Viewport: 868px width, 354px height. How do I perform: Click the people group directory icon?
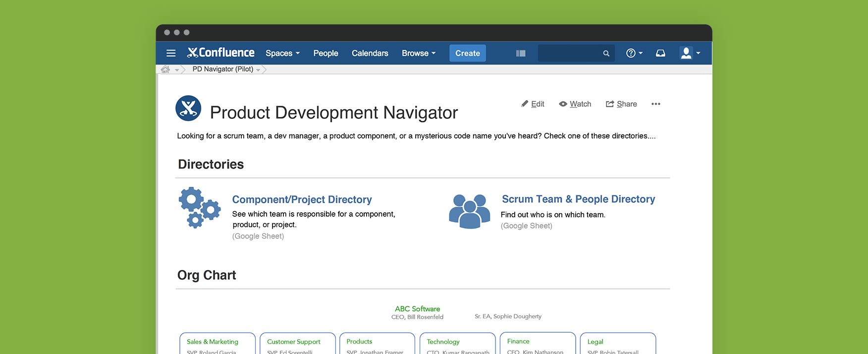pyautogui.click(x=469, y=211)
